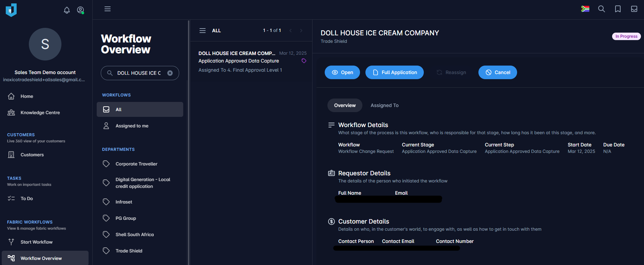Click the Requestor Details ID card icon

tap(332, 173)
